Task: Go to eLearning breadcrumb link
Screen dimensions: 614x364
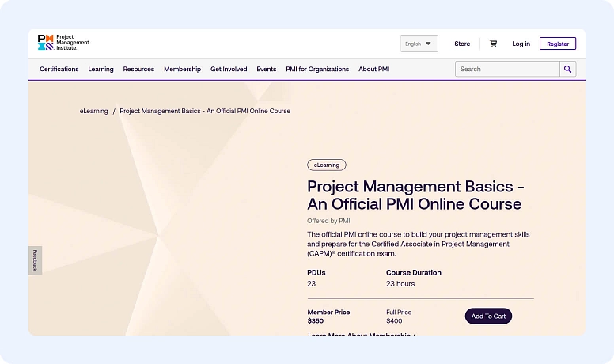Action: coord(94,111)
